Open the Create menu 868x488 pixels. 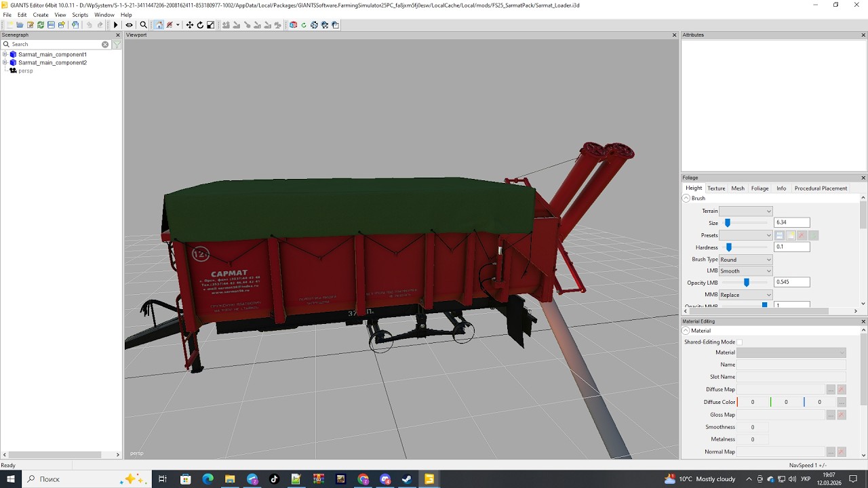coord(41,15)
